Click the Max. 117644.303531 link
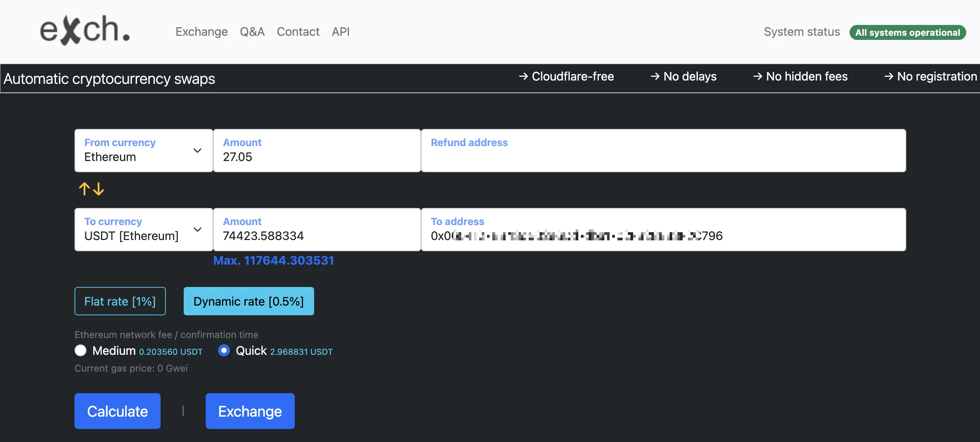 (273, 260)
